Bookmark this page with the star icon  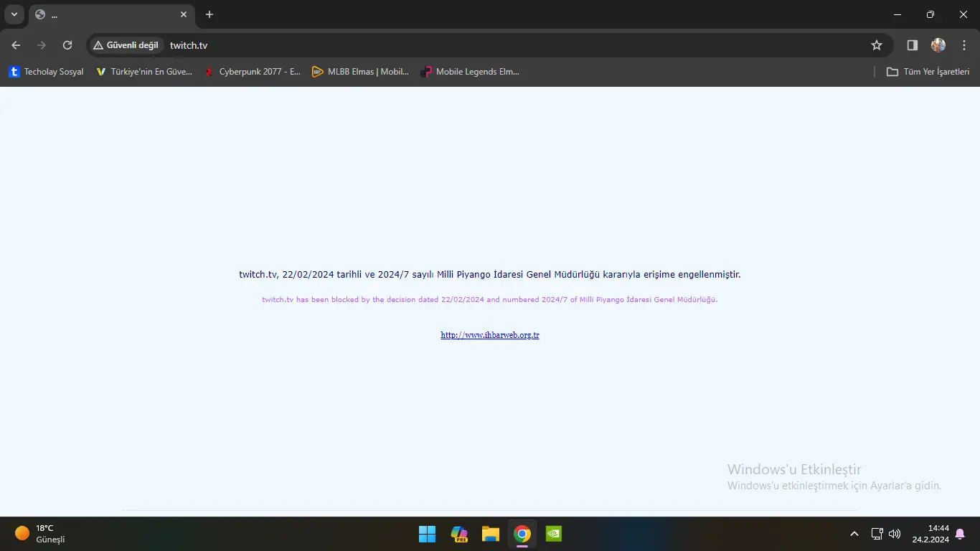(x=877, y=45)
